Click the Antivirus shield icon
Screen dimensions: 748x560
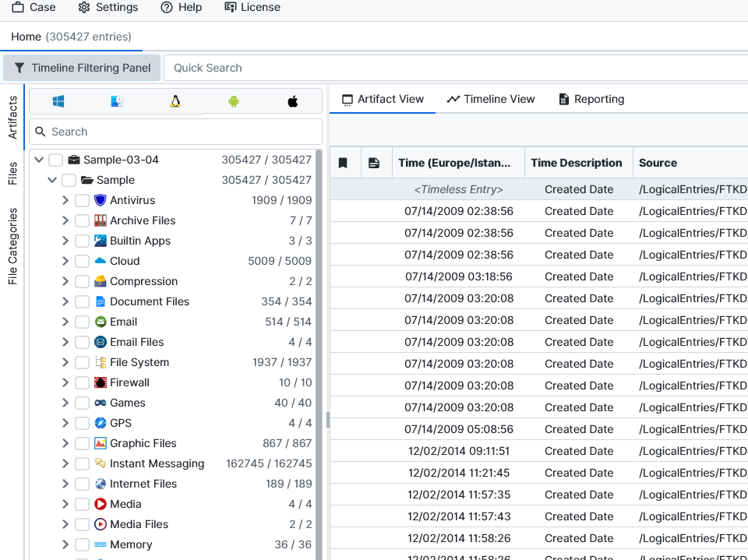100,200
